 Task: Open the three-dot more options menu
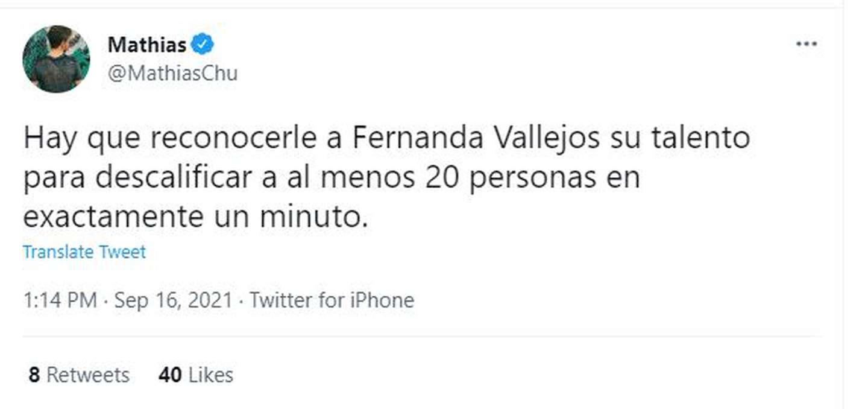[x=806, y=44]
